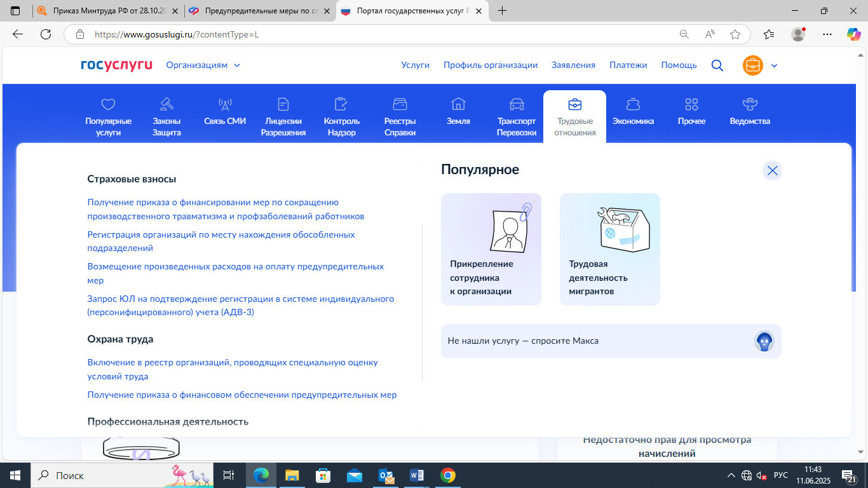This screenshot has height=488, width=868.
Task: Click the Не нашли услугу Макс assistant bar
Action: point(611,341)
